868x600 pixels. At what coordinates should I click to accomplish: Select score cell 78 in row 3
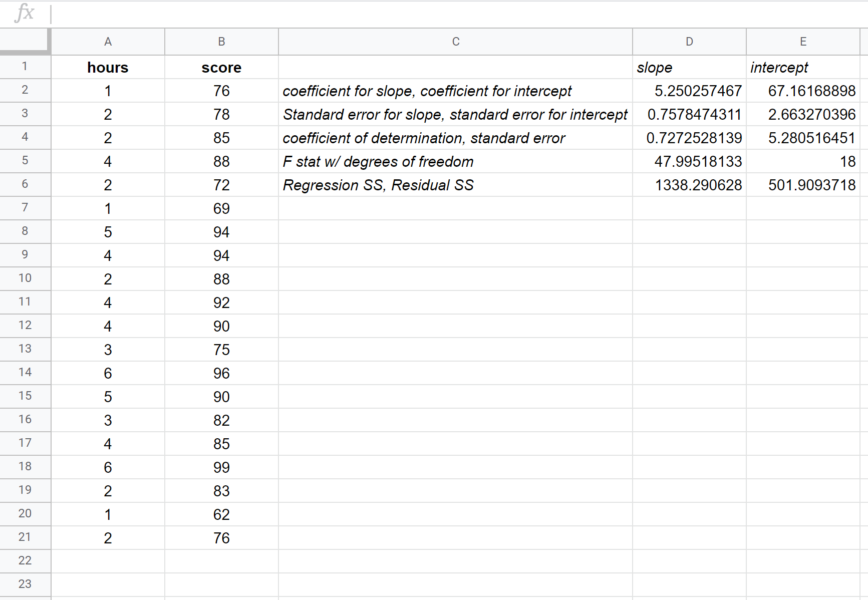coord(221,114)
